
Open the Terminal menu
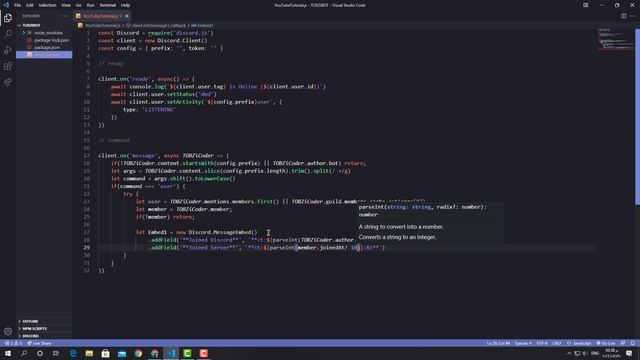tap(108, 5)
